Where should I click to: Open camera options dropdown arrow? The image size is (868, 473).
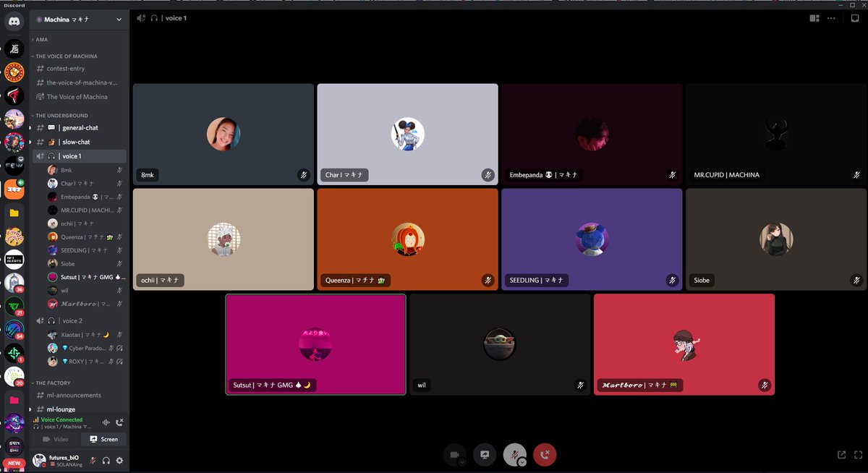(x=462, y=461)
